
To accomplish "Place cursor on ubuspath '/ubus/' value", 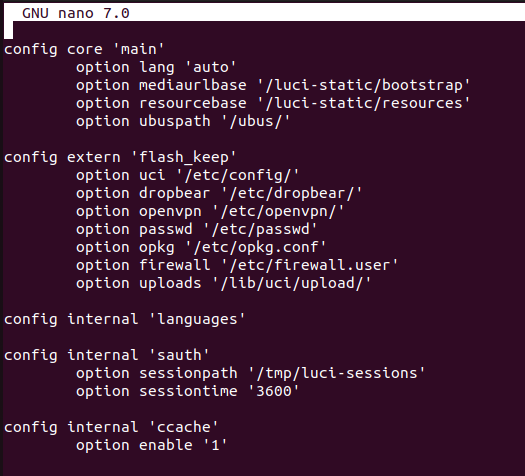I will tap(256, 121).
